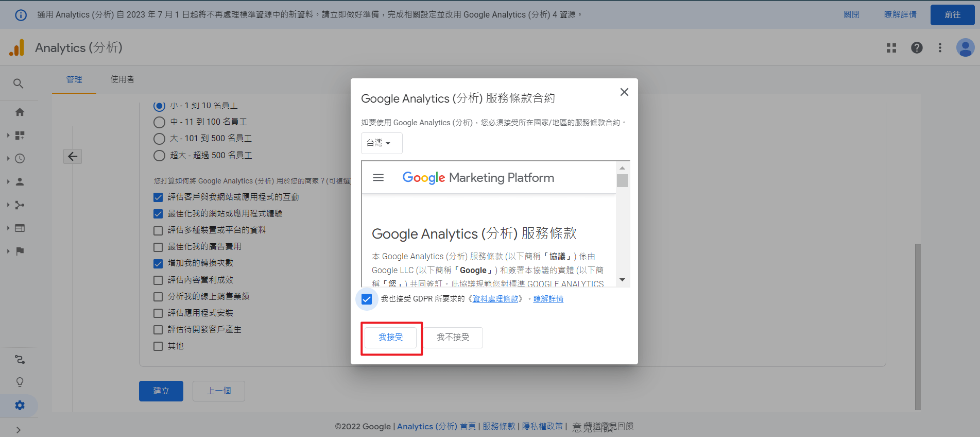Open the search magnifier in sidebar

pyautogui.click(x=19, y=83)
